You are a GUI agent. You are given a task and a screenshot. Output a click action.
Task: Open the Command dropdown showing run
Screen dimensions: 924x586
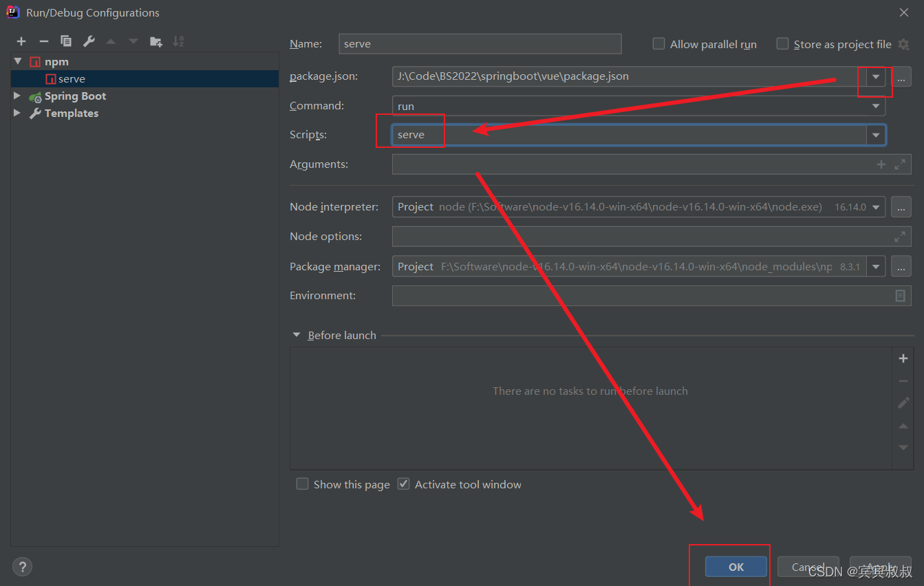coord(875,107)
